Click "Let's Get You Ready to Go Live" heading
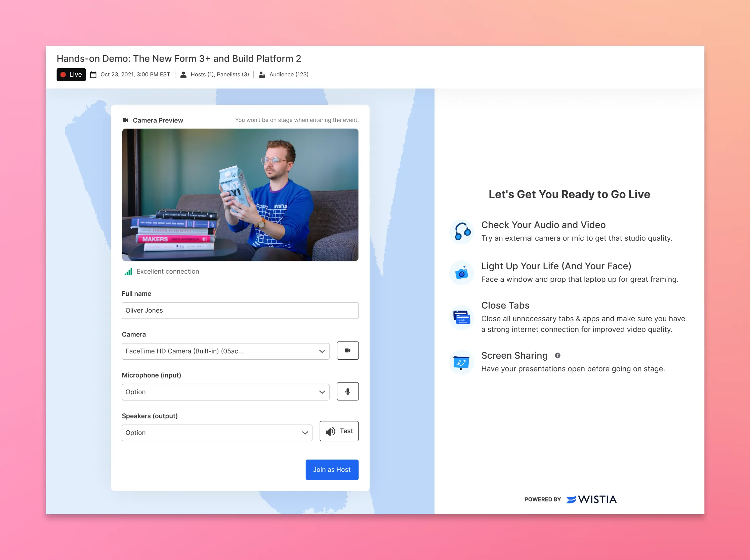 [x=569, y=194]
